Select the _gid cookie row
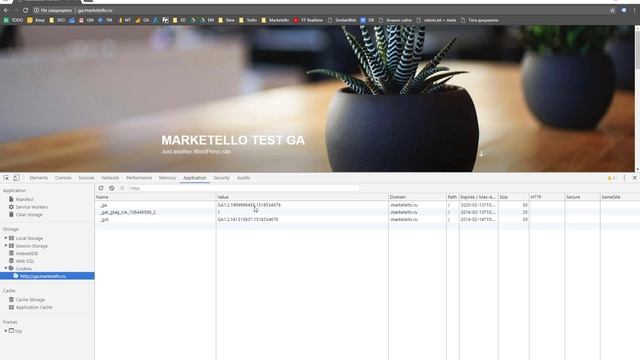Screen dimensions: 640x360 [x=367, y=220]
